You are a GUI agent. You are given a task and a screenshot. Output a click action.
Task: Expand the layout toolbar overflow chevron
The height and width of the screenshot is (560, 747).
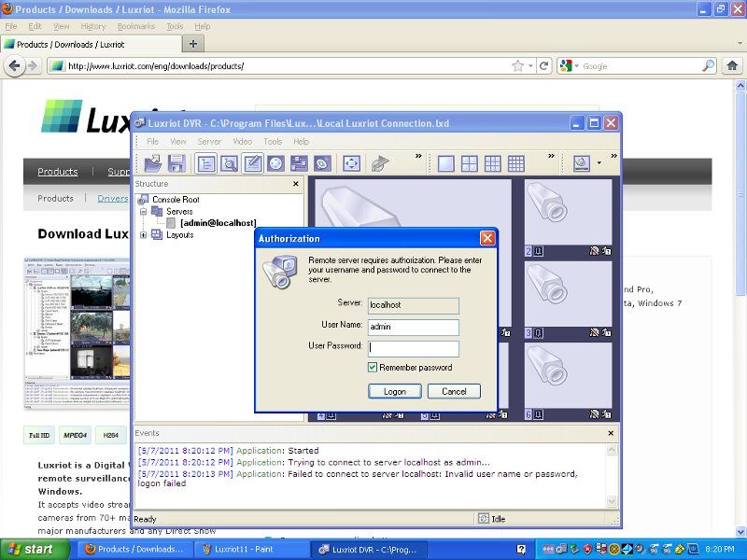tap(551, 156)
